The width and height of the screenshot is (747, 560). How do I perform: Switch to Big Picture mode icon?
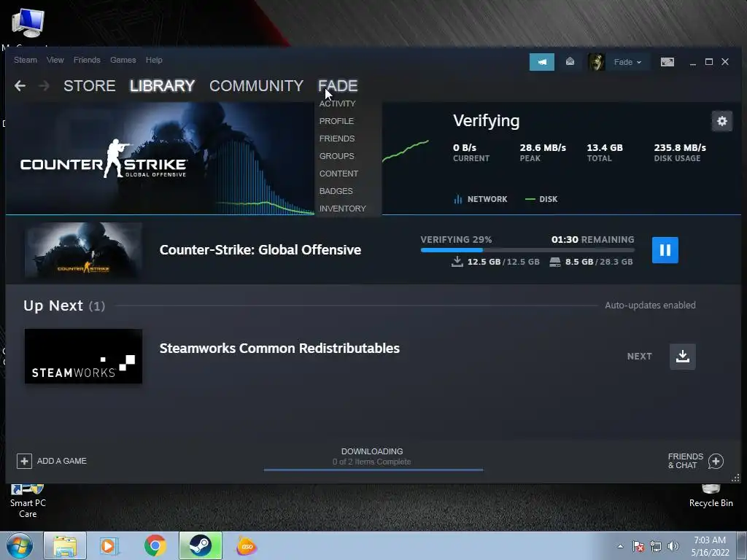coord(667,62)
